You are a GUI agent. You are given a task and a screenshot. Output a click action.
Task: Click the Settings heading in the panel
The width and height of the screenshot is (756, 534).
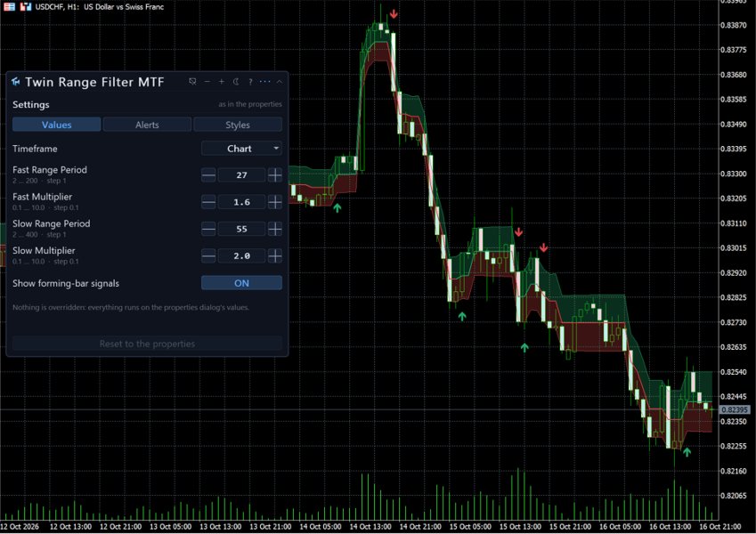[31, 105]
